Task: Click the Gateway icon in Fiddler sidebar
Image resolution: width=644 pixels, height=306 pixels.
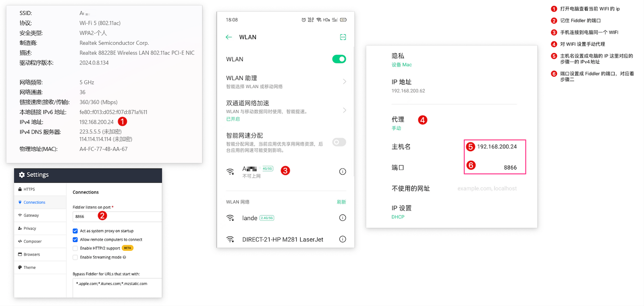Action: (20, 215)
